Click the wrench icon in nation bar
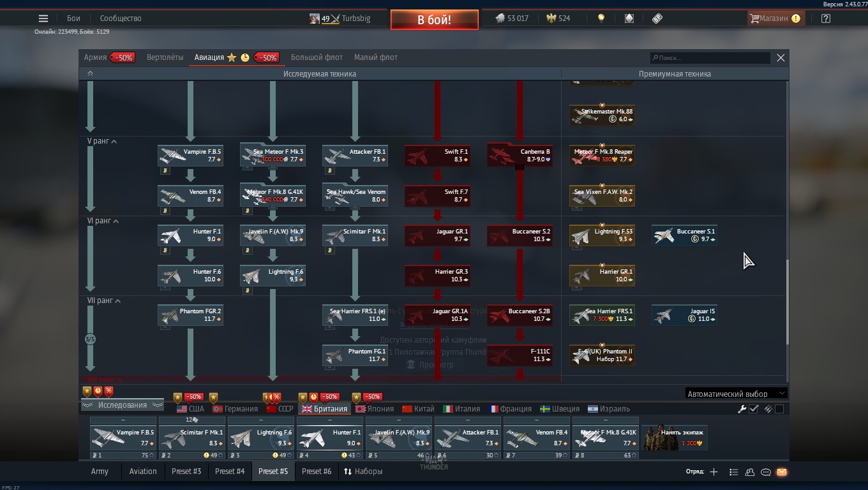868x490 pixels. click(742, 409)
